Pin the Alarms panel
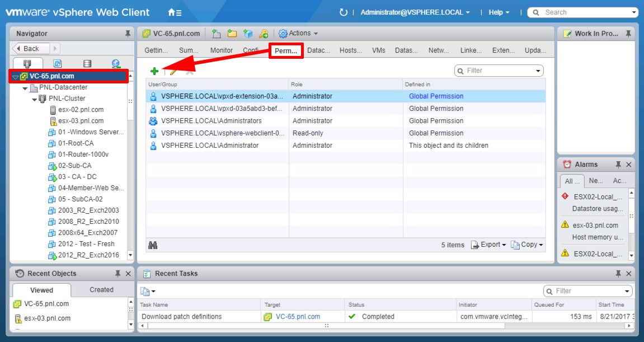Screen dimensions: 644x342 [618, 165]
